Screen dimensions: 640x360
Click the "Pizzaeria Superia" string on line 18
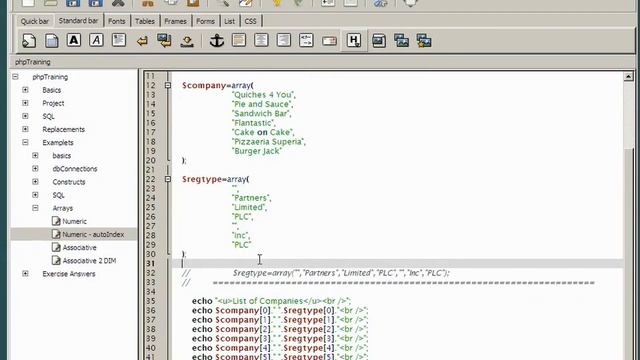click(x=268, y=142)
